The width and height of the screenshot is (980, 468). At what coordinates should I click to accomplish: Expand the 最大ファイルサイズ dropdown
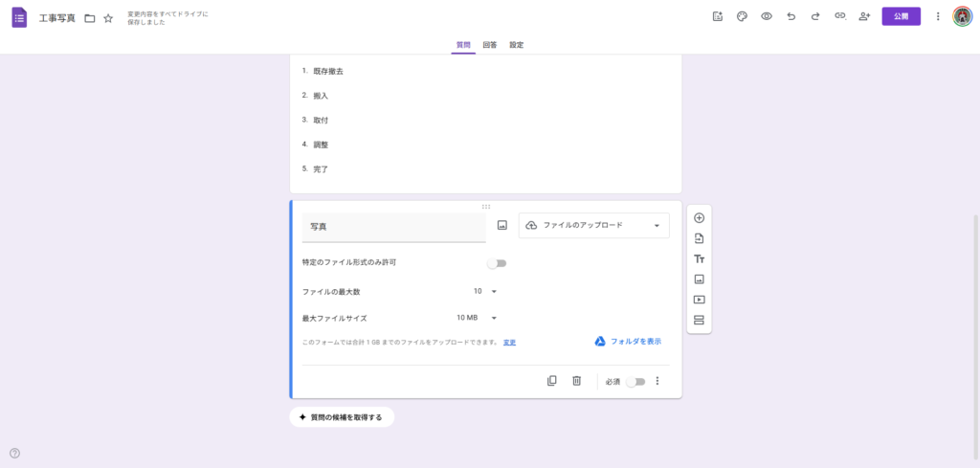[477, 318]
